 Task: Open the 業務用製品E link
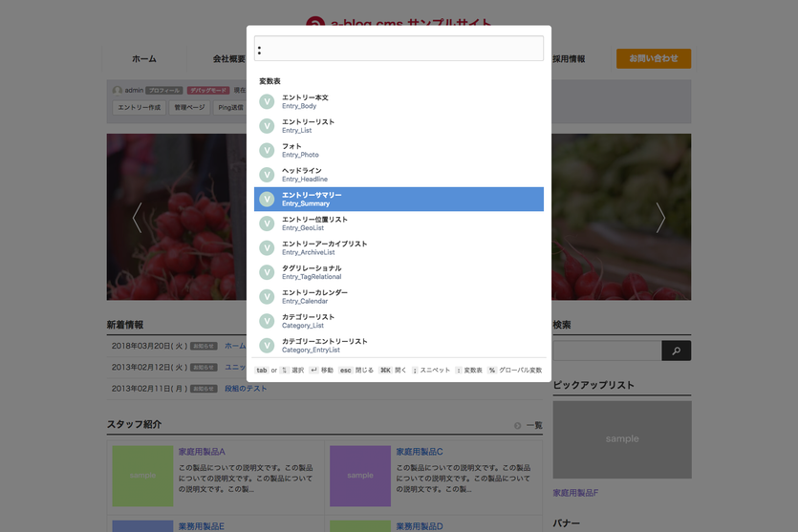(x=201, y=526)
